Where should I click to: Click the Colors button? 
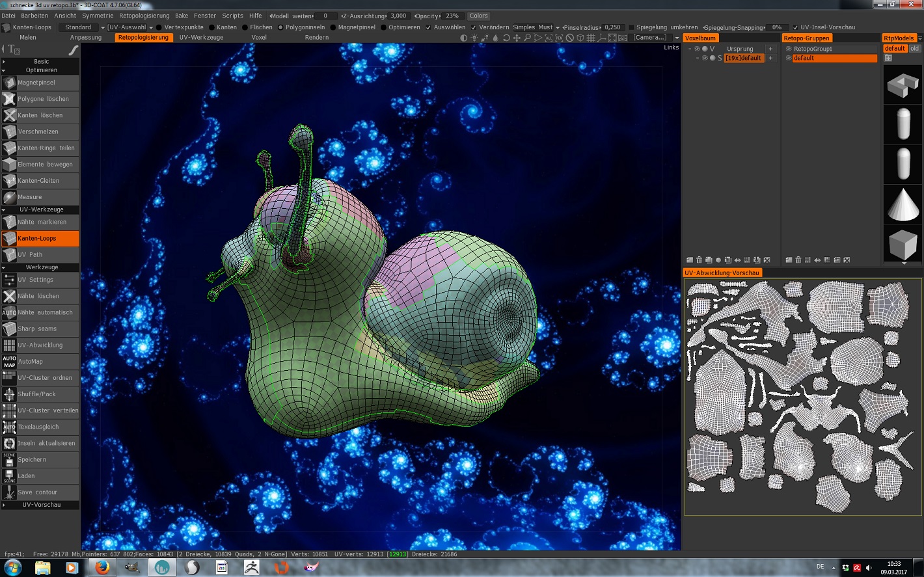click(478, 16)
